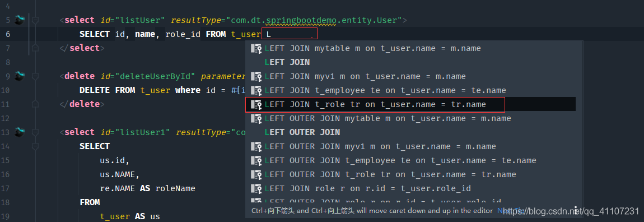Choose highlighted LEFT JOIN t_role tr completion

[410, 104]
